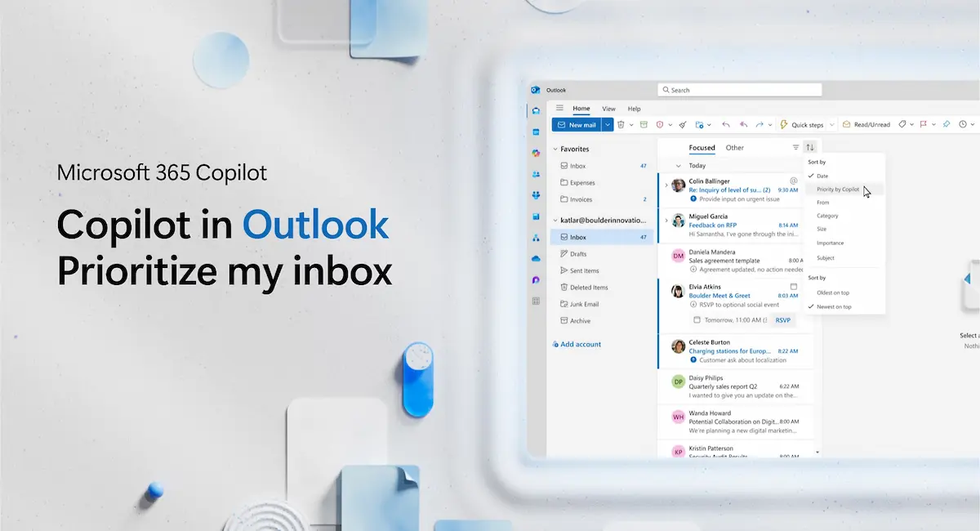This screenshot has height=531, width=980.
Task: Open dropdown arrow next to Move to icon
Action: 710,125
